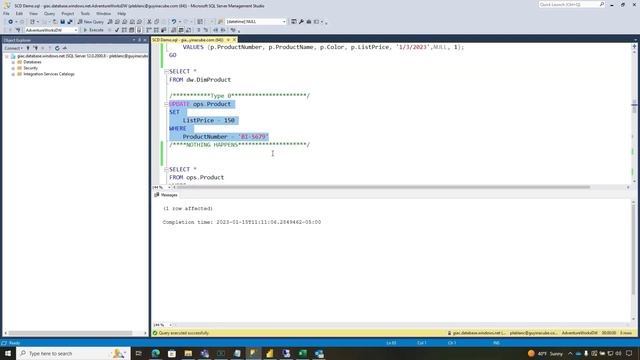Open the Tools menu
This screenshot has width=640, height=360.
85,13
